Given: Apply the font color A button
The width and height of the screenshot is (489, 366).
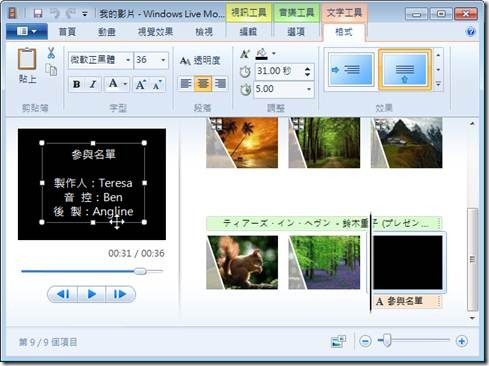Looking at the screenshot, I should [113, 84].
